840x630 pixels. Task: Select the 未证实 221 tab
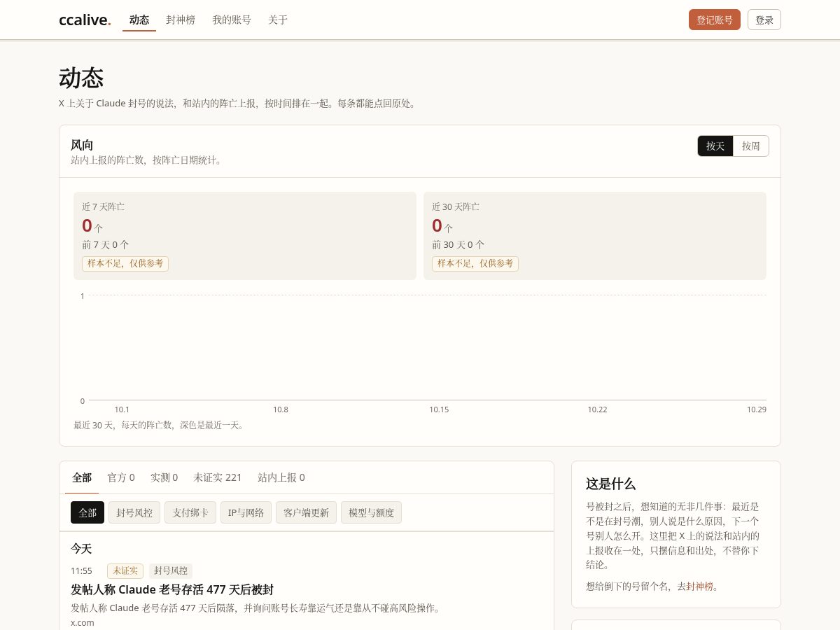click(218, 477)
